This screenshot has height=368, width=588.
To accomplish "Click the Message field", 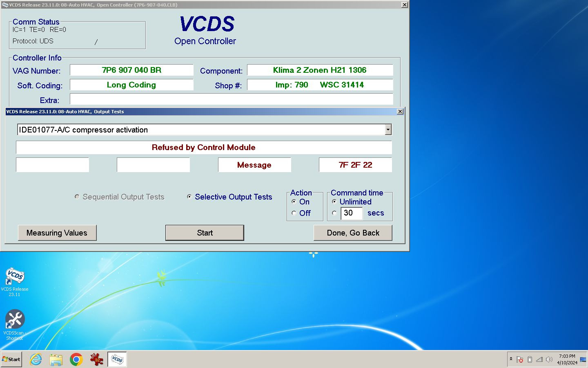I will [x=254, y=165].
